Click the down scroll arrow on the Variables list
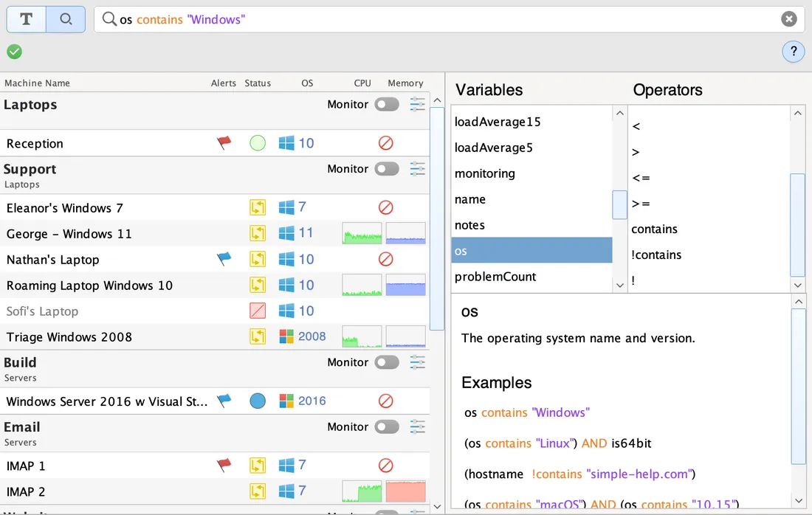Screen dimensions: 812x515 coord(619,285)
